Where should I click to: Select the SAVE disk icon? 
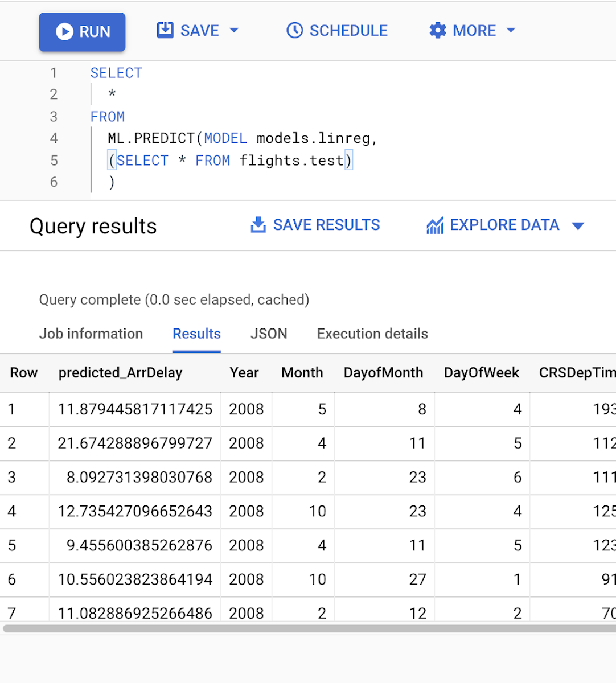pos(165,30)
